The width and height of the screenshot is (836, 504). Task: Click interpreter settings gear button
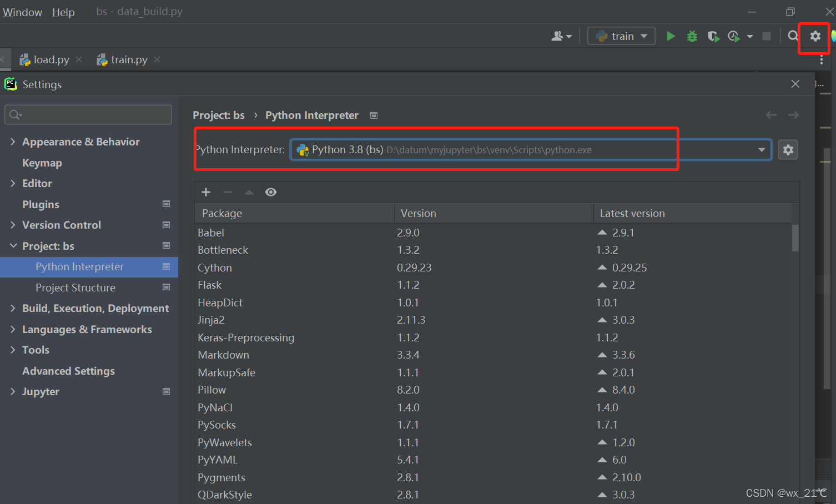pyautogui.click(x=788, y=150)
